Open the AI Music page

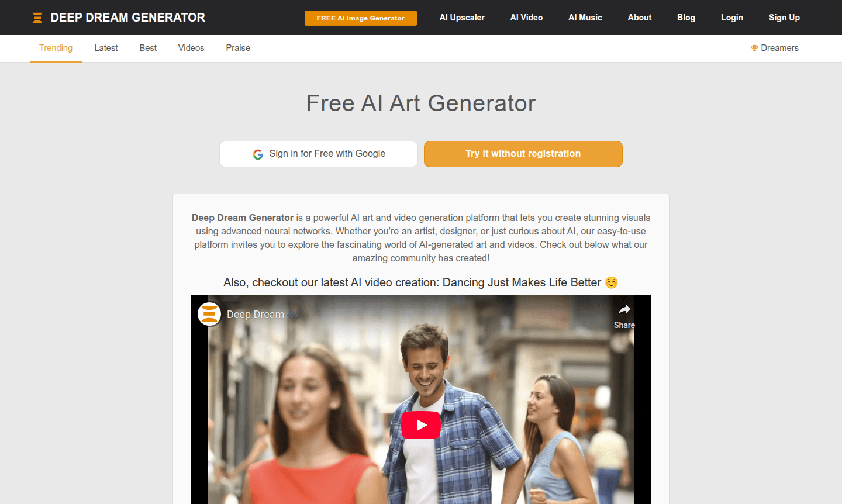(x=585, y=18)
